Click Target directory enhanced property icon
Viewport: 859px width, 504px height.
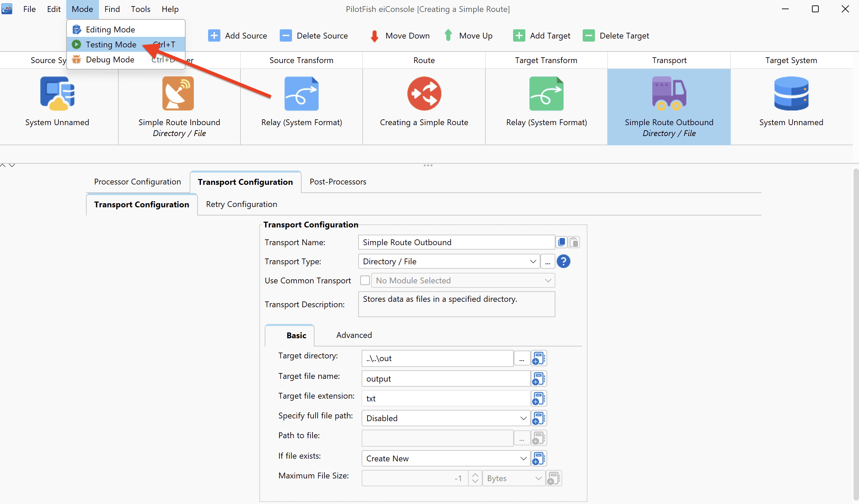tap(539, 358)
